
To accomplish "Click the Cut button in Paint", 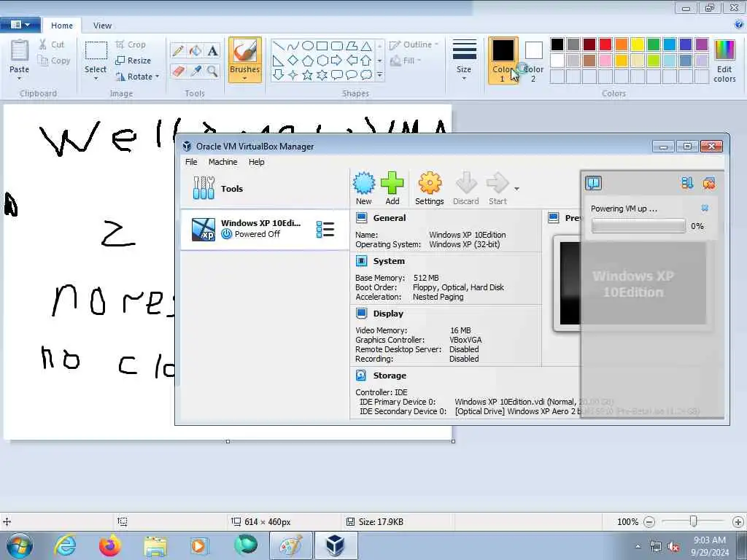I will click(52, 44).
